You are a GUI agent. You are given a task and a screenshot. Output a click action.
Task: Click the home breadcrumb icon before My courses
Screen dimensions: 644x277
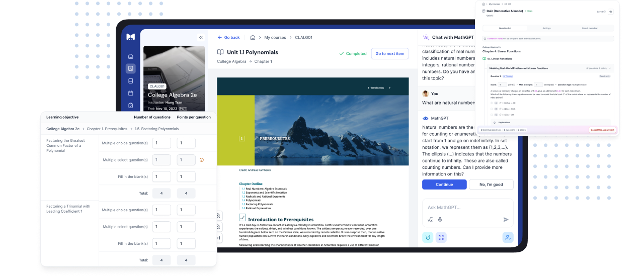pyautogui.click(x=253, y=37)
